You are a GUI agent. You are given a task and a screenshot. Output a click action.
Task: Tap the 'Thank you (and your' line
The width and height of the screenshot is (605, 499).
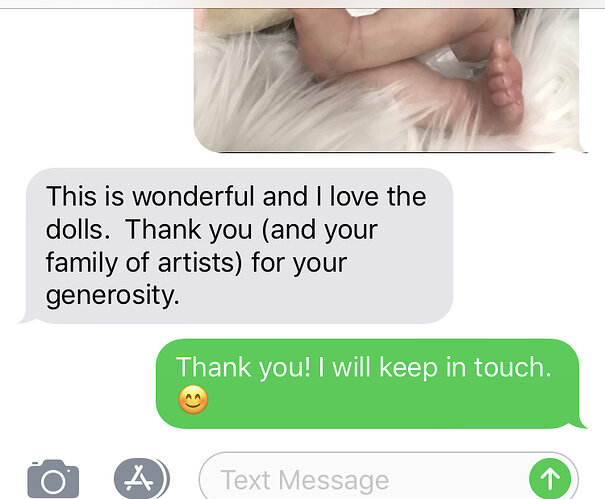pos(252,230)
